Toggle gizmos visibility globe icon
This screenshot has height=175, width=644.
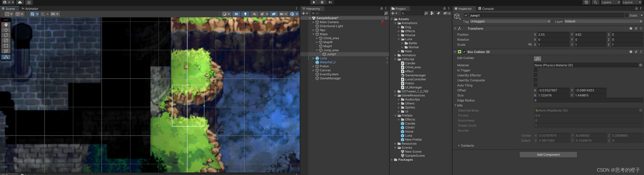pyautogui.click(x=292, y=14)
